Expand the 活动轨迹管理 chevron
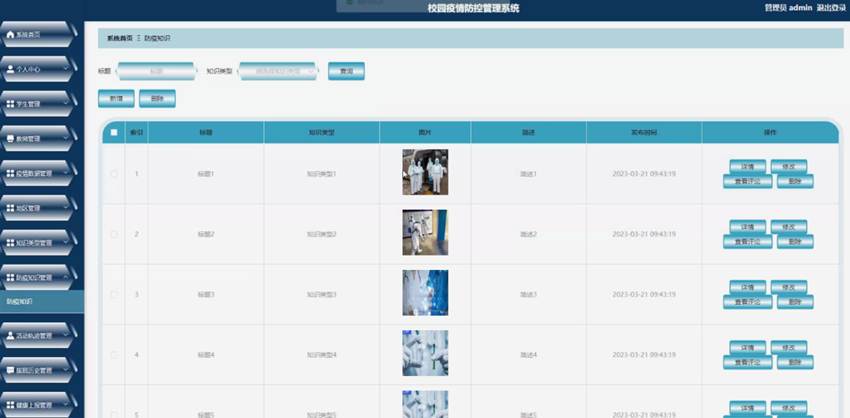The height and width of the screenshot is (418, 850). pyautogui.click(x=66, y=336)
